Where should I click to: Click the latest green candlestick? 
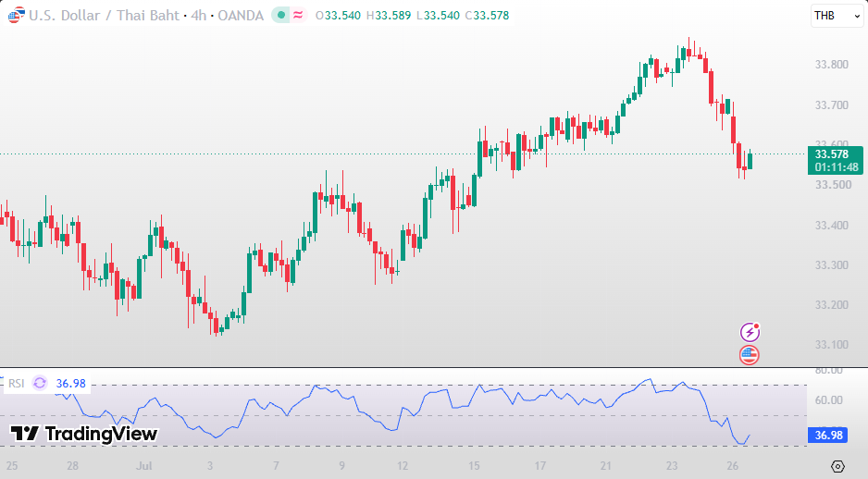tap(750, 161)
